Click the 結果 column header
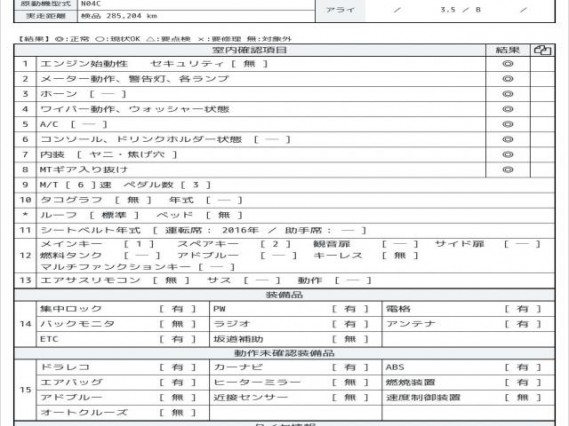 (x=508, y=50)
